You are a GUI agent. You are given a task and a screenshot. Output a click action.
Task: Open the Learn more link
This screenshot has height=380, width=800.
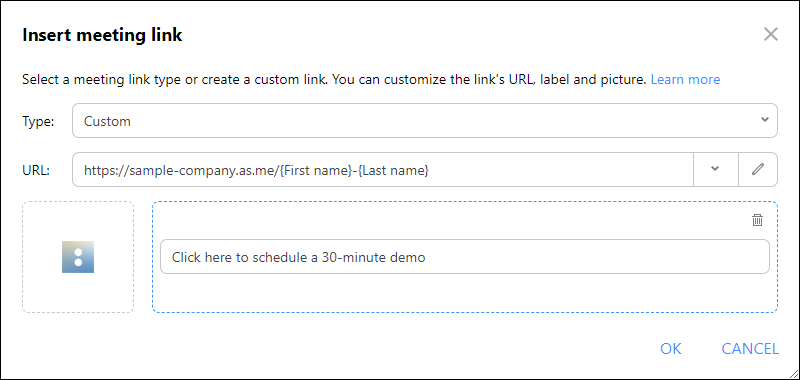(x=685, y=80)
